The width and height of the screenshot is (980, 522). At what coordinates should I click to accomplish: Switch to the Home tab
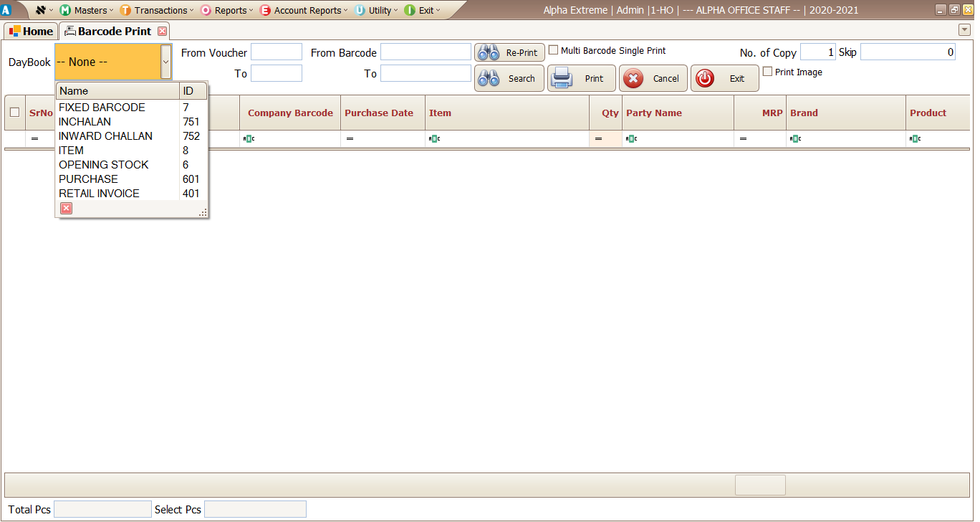pos(31,31)
